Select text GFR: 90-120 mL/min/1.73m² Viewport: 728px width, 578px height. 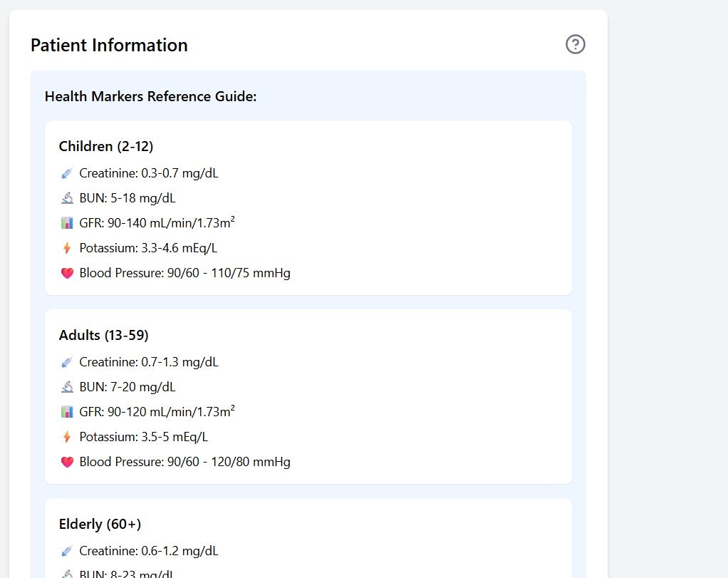point(157,412)
